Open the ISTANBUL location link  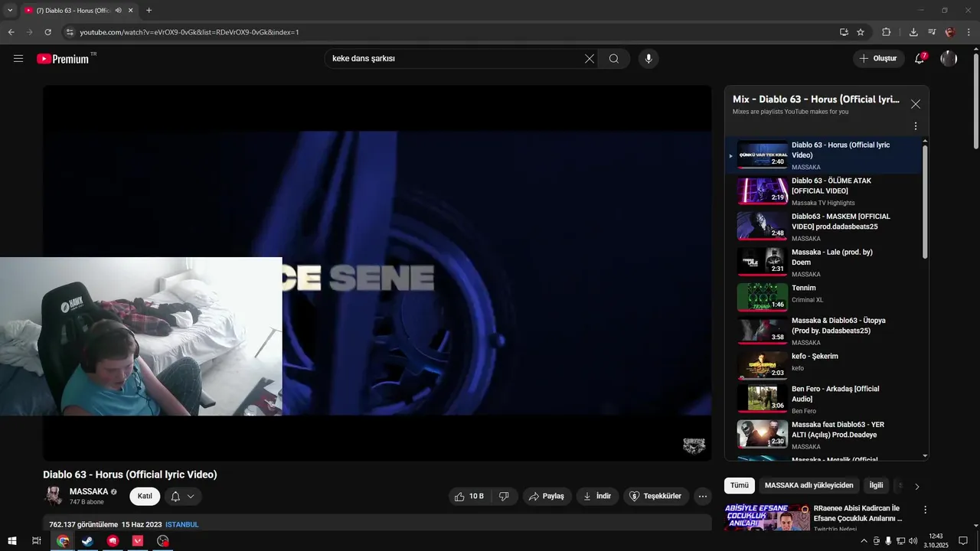pos(182,525)
